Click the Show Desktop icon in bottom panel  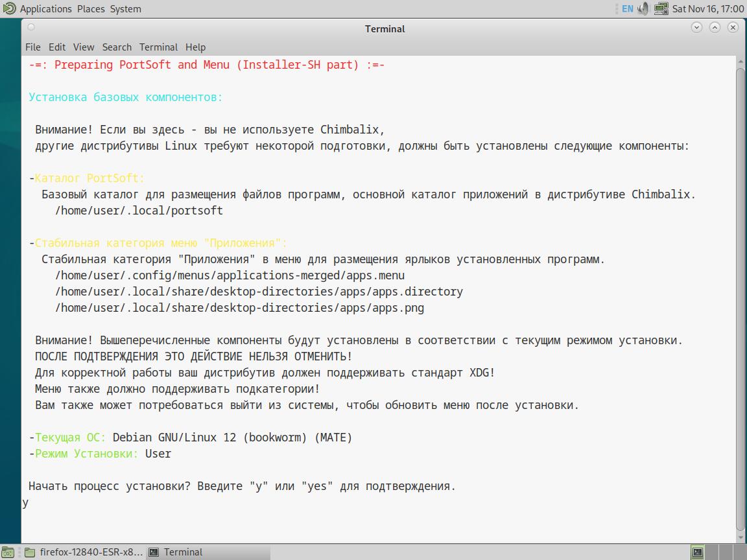click(x=8, y=552)
